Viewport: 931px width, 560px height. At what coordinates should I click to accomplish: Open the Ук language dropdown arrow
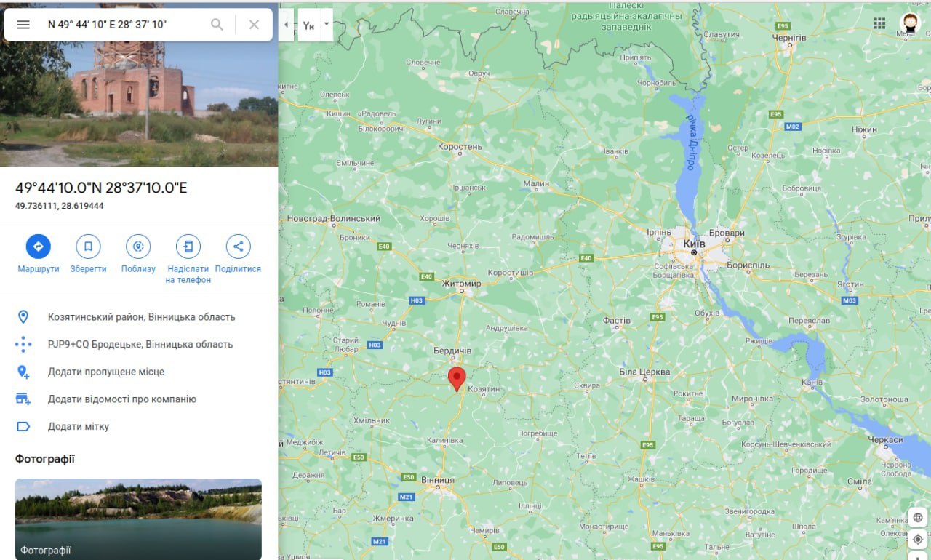pyautogui.click(x=327, y=24)
